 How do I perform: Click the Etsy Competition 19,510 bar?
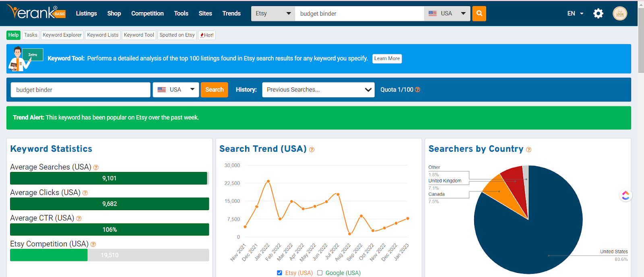[x=109, y=255]
